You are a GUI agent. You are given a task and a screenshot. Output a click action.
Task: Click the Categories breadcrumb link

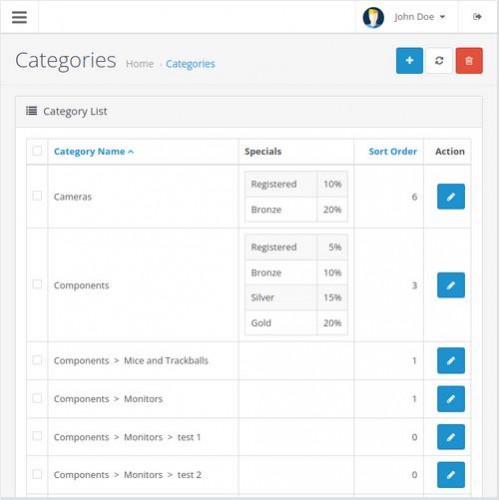(190, 64)
